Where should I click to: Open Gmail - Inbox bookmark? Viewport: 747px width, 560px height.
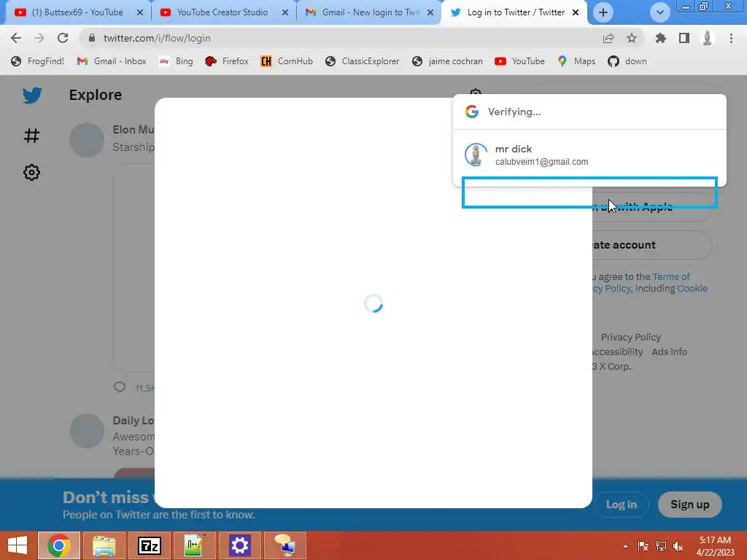coord(112,61)
